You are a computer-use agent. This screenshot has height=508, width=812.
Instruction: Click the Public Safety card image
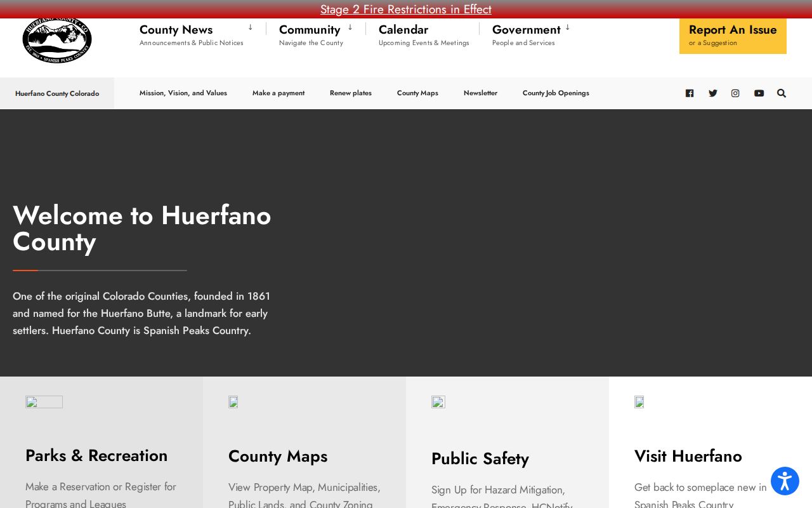tap(438, 402)
